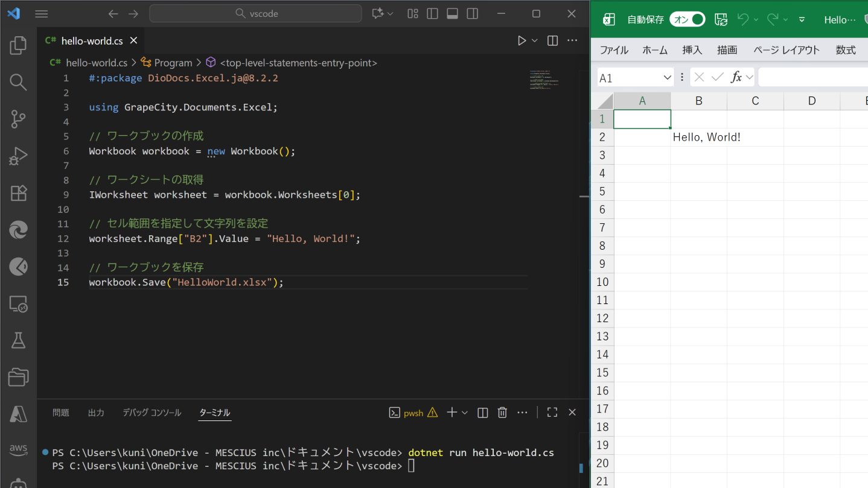Select cell B2 containing Hello, World!
868x488 pixels.
pyautogui.click(x=698, y=137)
